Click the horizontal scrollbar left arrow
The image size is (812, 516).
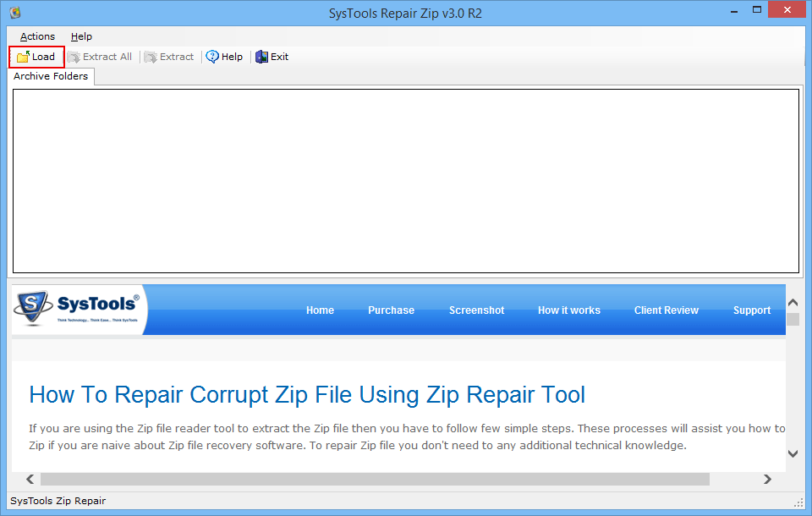30,480
